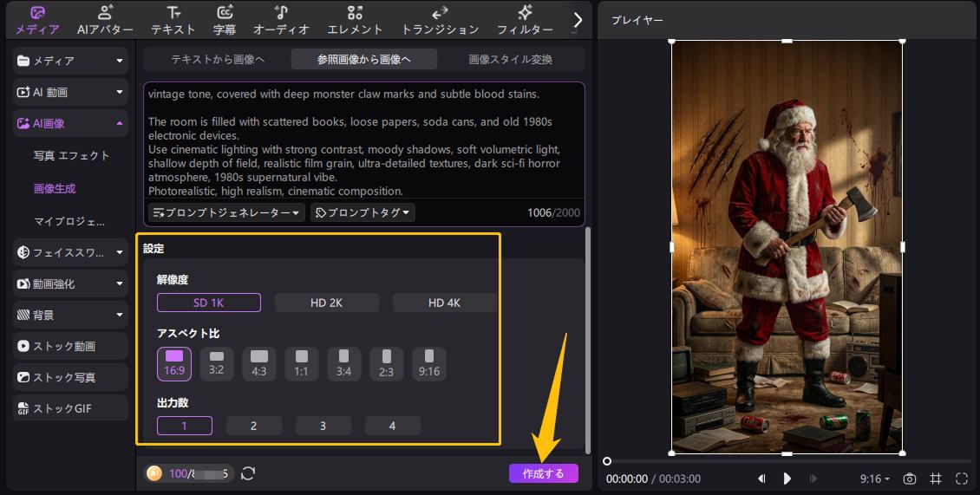Click the 1006/2000 character count

click(x=553, y=212)
